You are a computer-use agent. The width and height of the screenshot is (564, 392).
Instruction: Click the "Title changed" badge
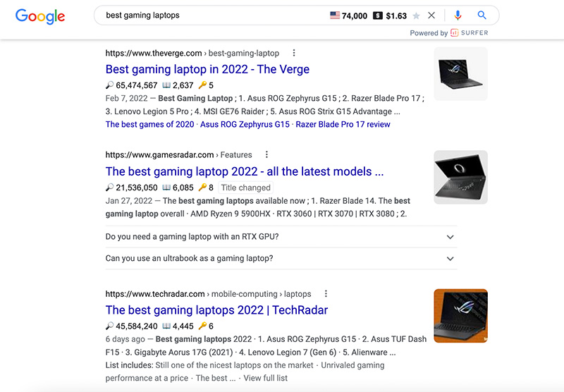click(245, 188)
